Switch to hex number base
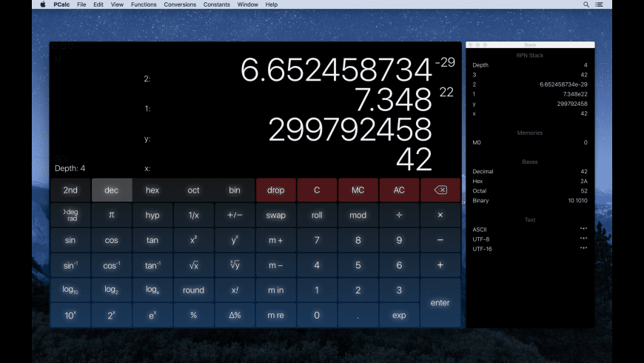The width and height of the screenshot is (644, 363). tap(152, 190)
